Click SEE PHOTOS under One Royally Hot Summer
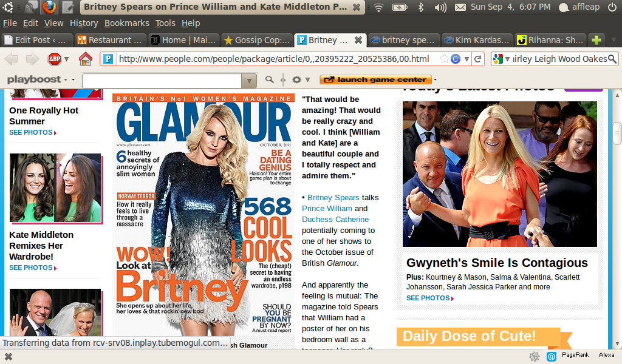622x364 pixels. tap(33, 132)
